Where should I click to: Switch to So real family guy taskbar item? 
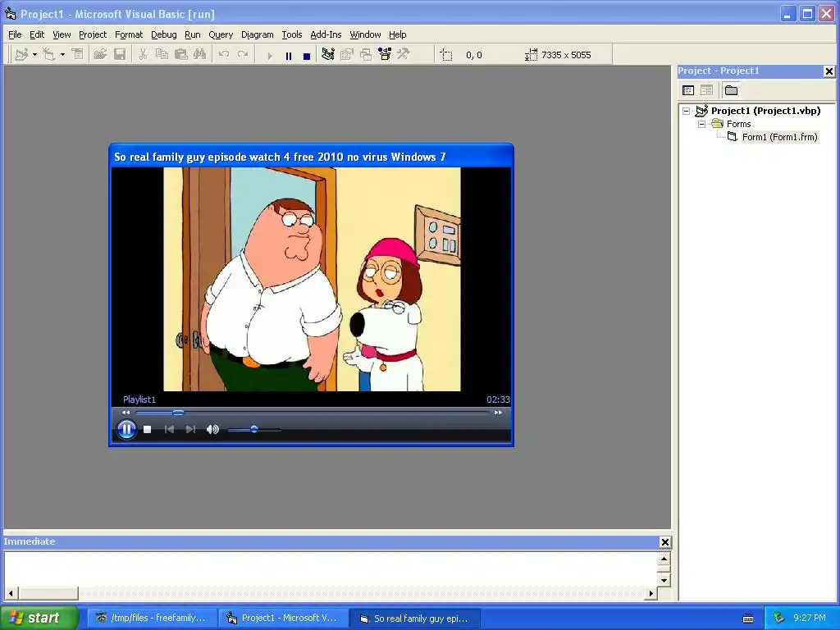pos(413,619)
